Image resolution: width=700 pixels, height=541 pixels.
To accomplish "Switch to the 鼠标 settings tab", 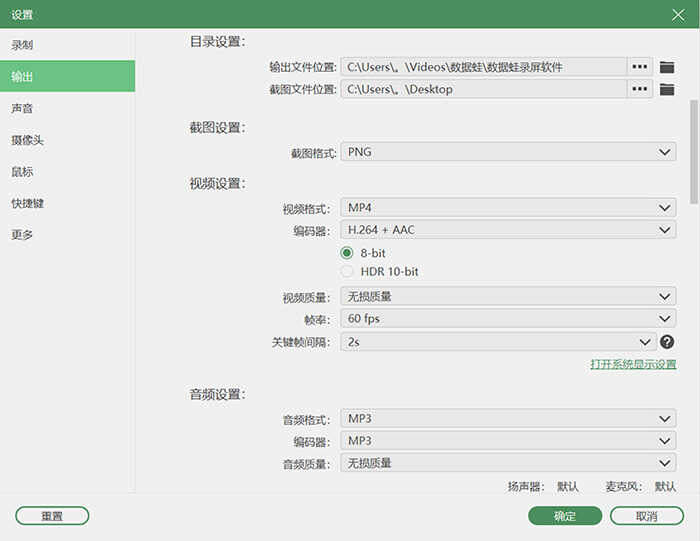I will [67, 171].
